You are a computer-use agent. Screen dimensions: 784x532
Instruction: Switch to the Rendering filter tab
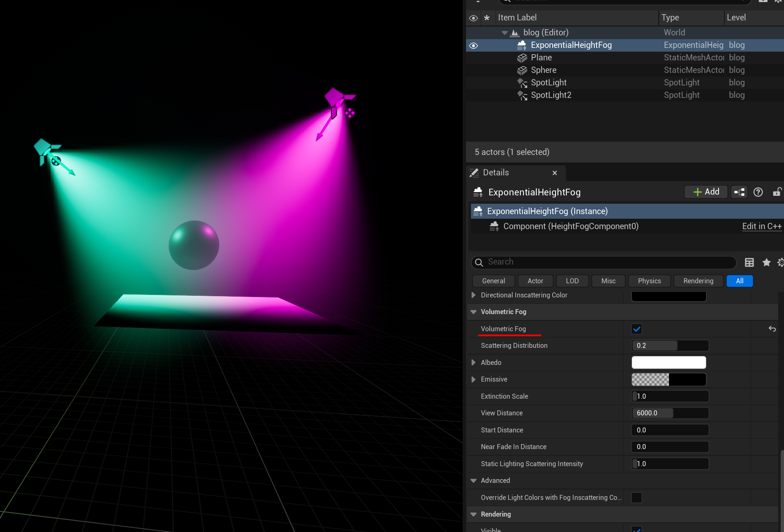point(698,281)
